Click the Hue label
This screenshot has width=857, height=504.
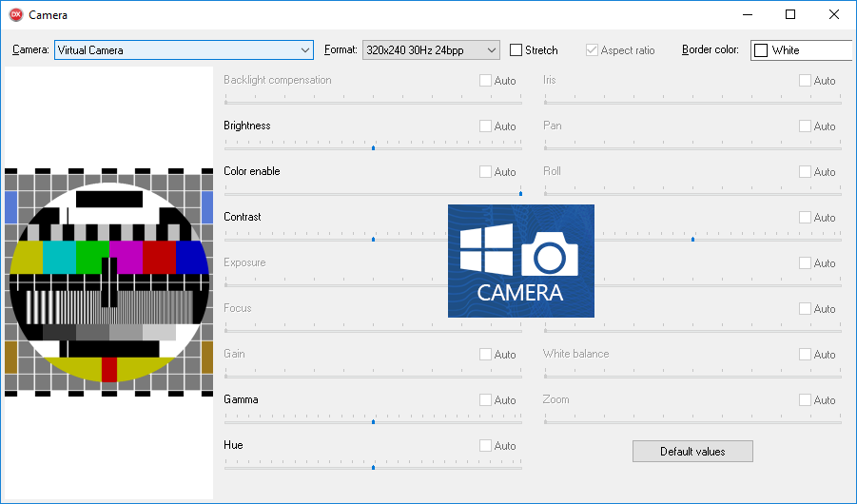[233, 445]
